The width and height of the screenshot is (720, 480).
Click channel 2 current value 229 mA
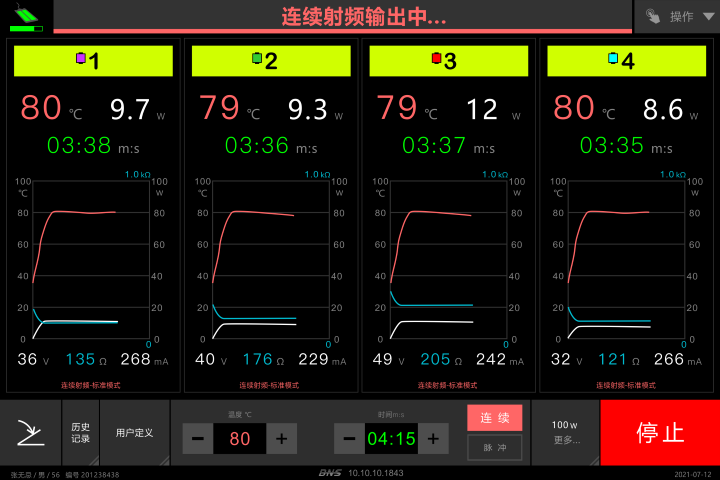322,359
